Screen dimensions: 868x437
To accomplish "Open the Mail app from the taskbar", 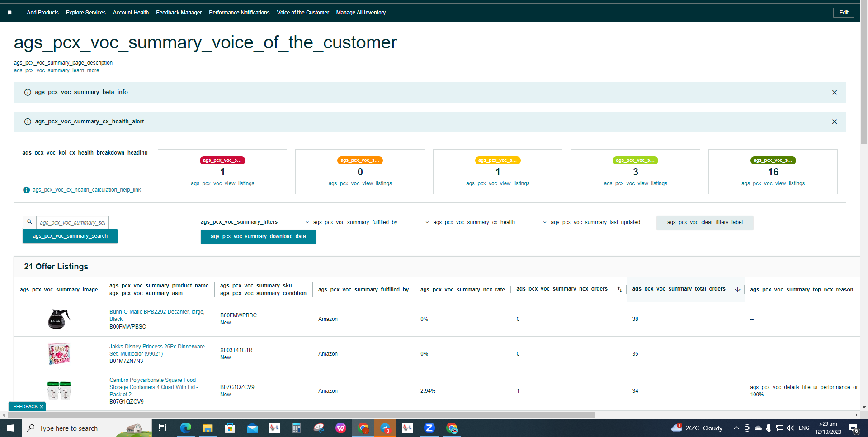I will coord(252,428).
